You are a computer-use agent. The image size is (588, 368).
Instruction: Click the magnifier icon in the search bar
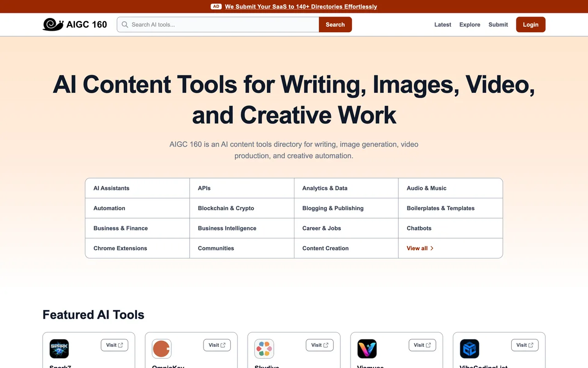coord(124,25)
